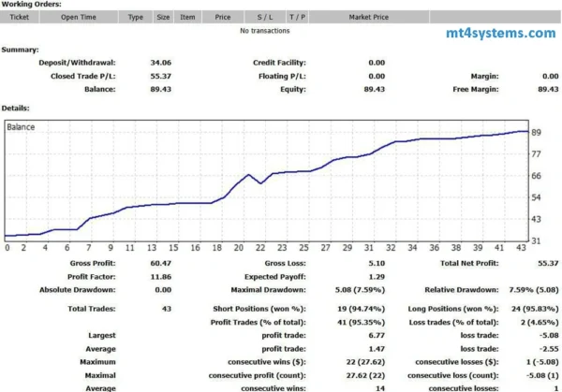Click the Ticket column header
This screenshot has height=392, width=562.
pyautogui.click(x=19, y=17)
